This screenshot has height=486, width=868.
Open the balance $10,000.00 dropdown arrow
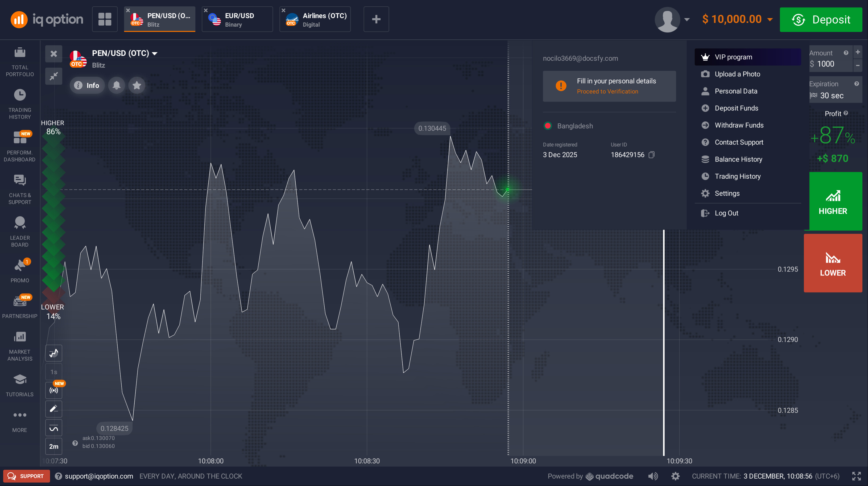coord(770,19)
